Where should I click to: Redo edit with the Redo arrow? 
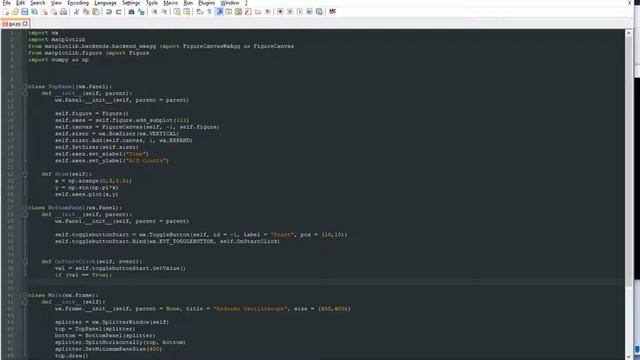pos(118,12)
